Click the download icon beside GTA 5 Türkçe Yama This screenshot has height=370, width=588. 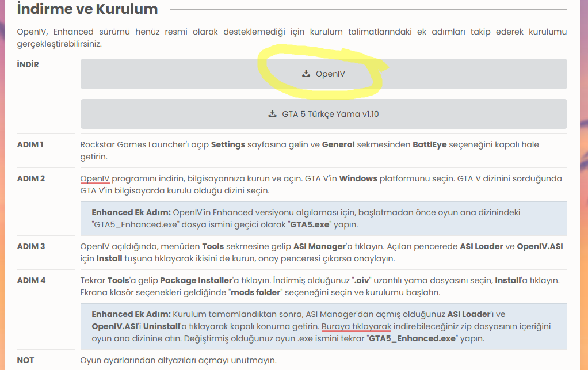pos(273,114)
